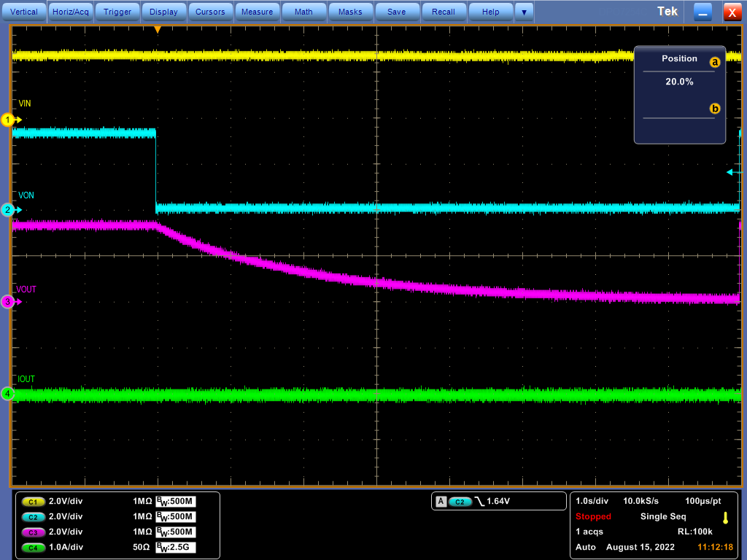Expand the menu bar overflow arrow

pos(524,12)
